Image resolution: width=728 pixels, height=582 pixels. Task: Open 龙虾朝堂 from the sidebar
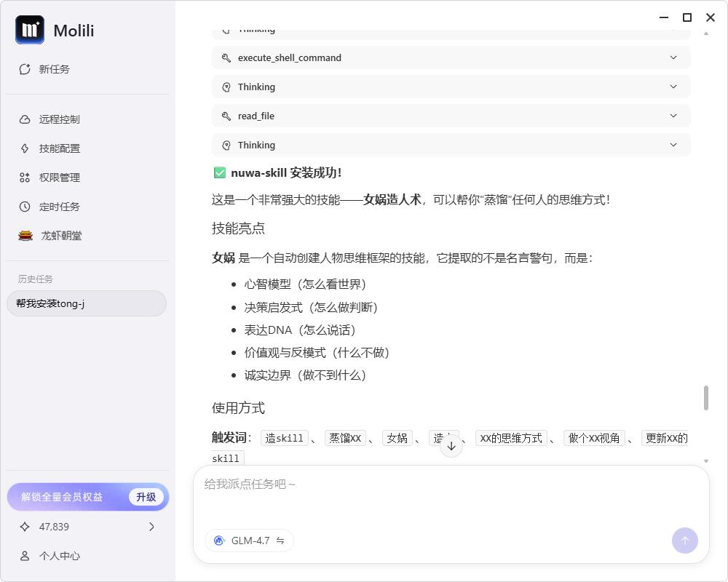[60, 236]
